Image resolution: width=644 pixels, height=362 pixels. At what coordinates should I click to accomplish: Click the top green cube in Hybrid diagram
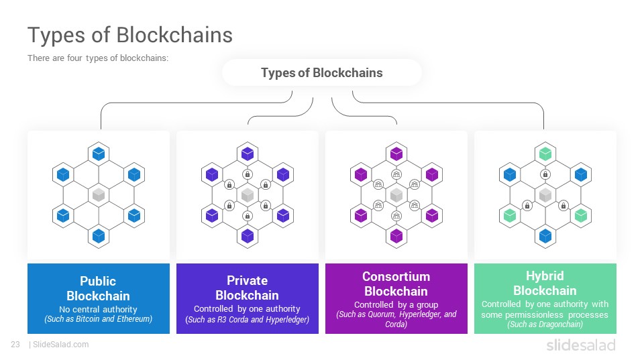545,154
